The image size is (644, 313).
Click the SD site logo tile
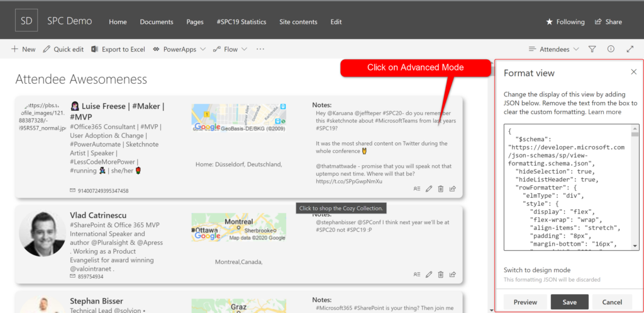click(x=26, y=21)
